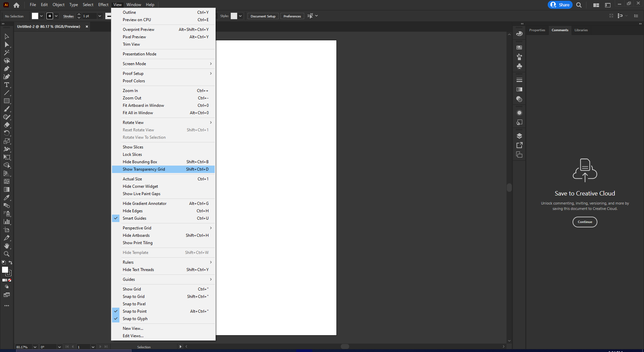Select the Gradient tool
The image size is (644, 352).
pyautogui.click(x=7, y=189)
